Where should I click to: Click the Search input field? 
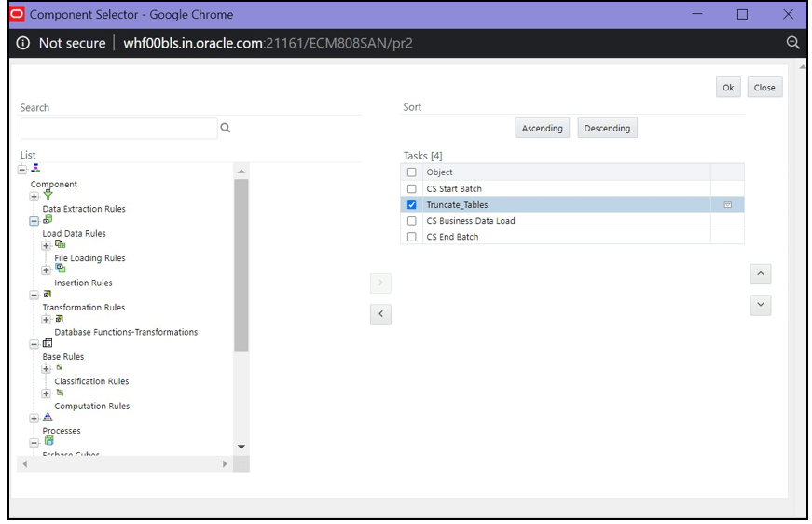119,129
